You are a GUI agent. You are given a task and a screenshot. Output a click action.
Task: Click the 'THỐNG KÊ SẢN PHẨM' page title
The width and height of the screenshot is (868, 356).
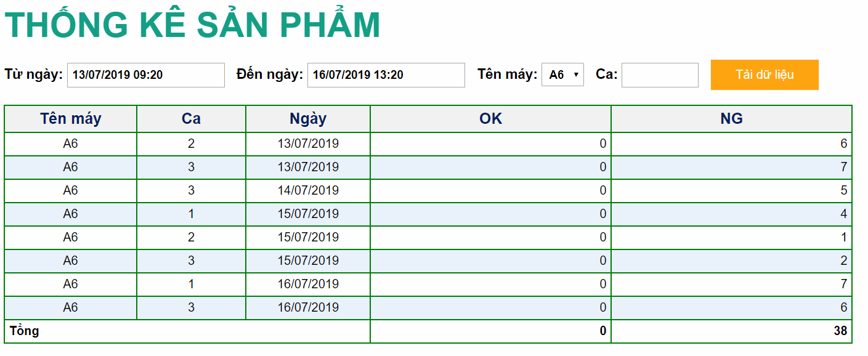[192, 26]
